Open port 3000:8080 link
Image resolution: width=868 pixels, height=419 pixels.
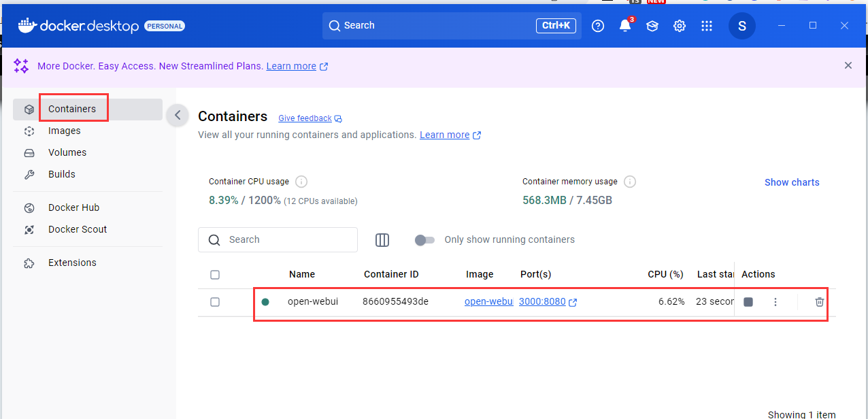click(x=542, y=301)
